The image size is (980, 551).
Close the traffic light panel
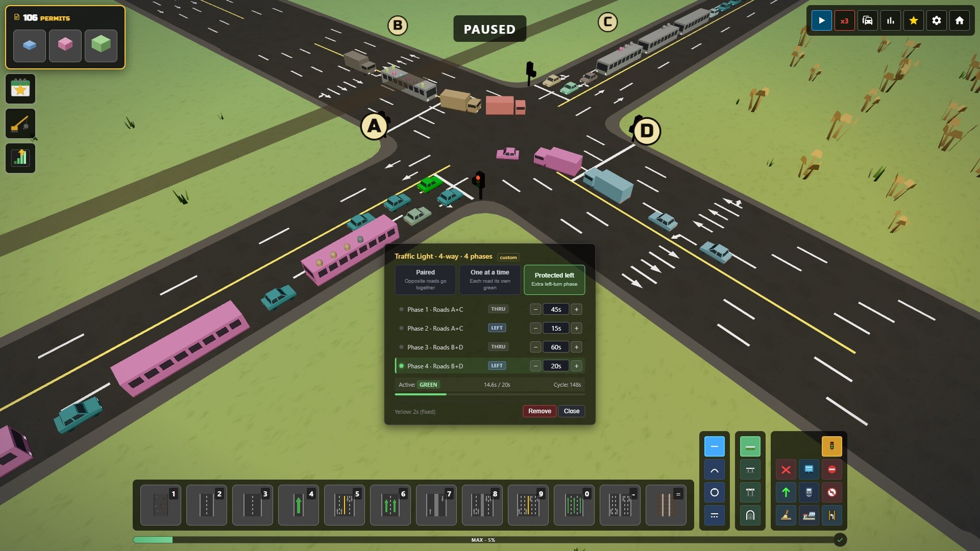pyautogui.click(x=572, y=411)
